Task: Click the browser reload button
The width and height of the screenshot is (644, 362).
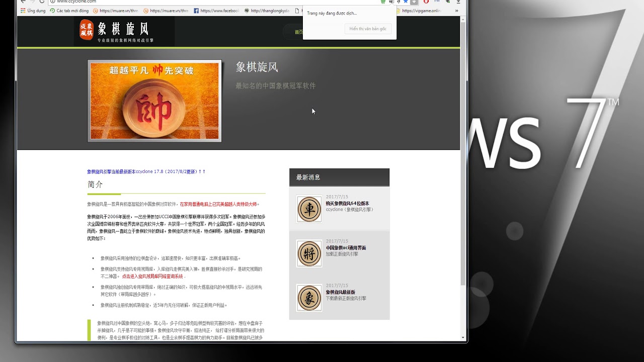Action: pos(42,2)
